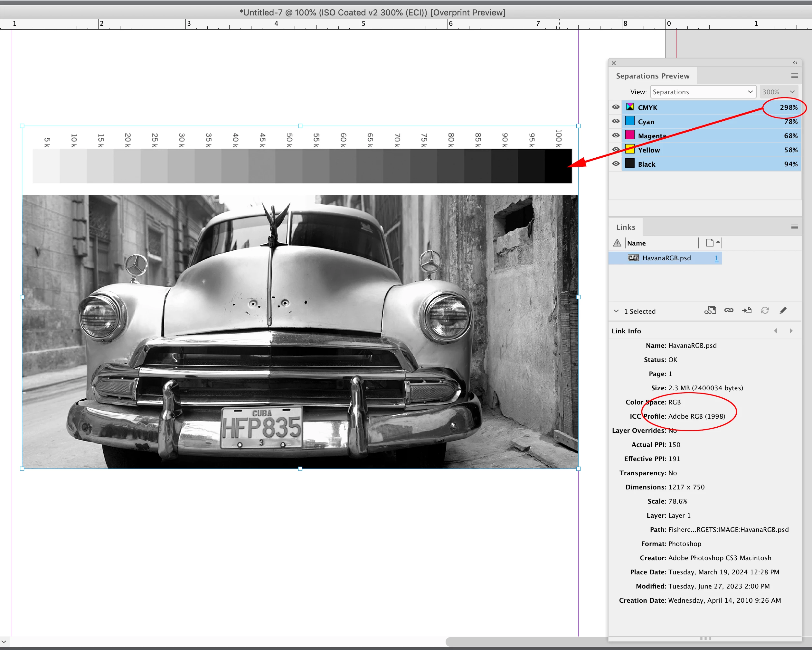The image size is (812, 650).
Task: Click Relink from CC Libraries icon
Action: [x=710, y=311]
